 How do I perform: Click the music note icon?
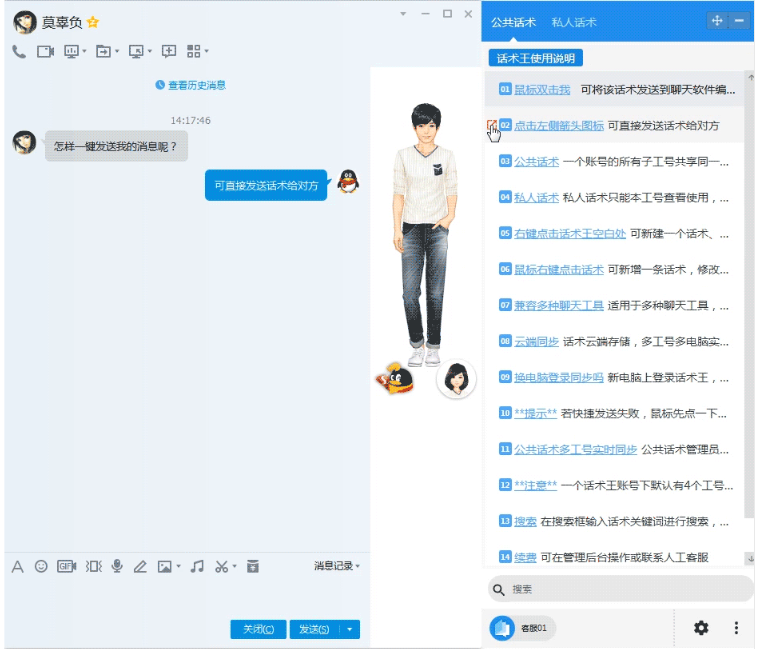point(197,566)
